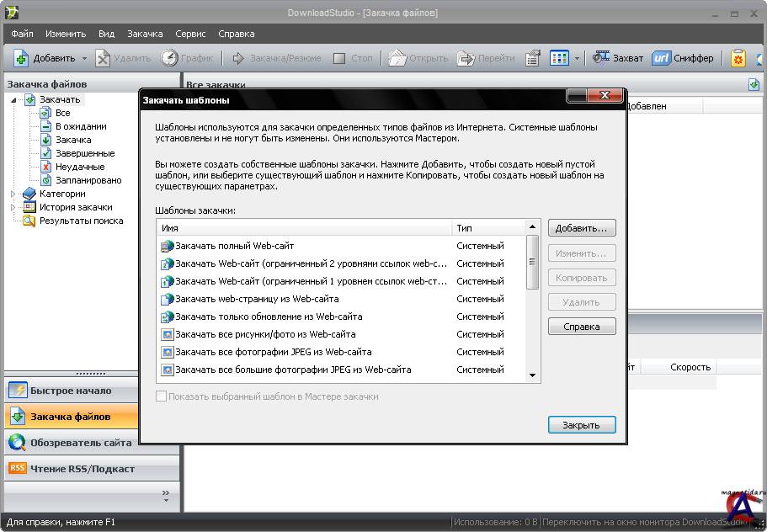This screenshot has width=767, height=532.
Task: Select В ожидании tree item
Action: pos(81,126)
